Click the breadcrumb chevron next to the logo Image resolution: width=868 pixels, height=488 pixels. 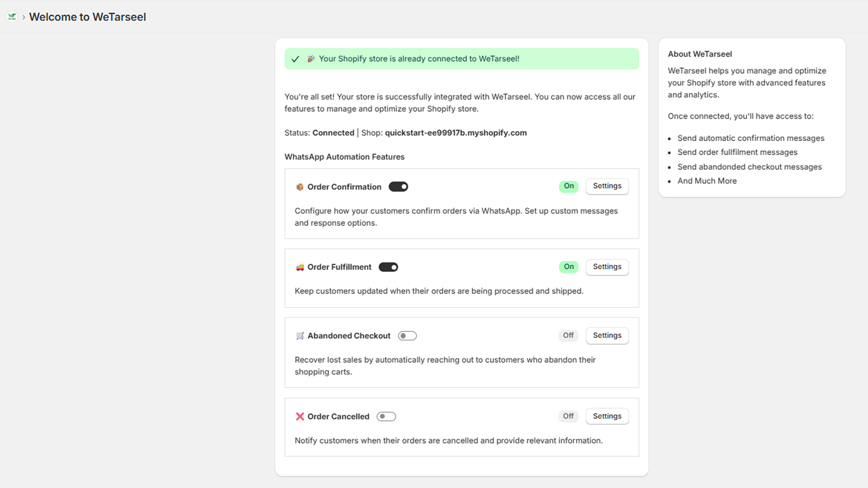[23, 17]
